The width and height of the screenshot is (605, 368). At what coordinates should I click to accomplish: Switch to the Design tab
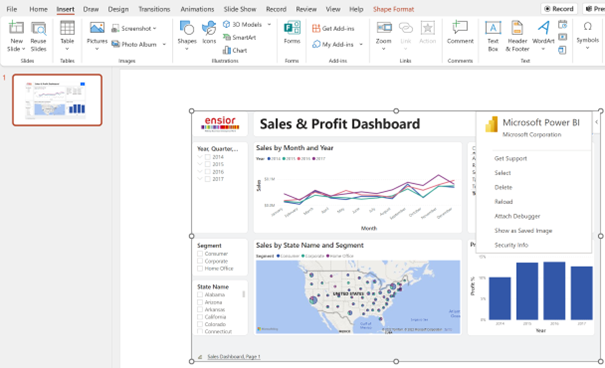tap(118, 9)
